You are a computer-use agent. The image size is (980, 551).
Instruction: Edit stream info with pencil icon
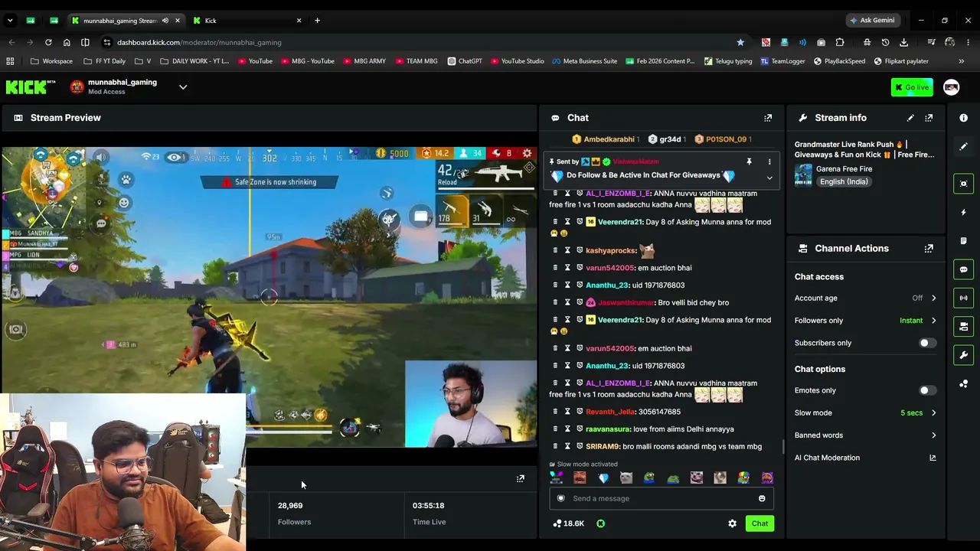(910, 118)
